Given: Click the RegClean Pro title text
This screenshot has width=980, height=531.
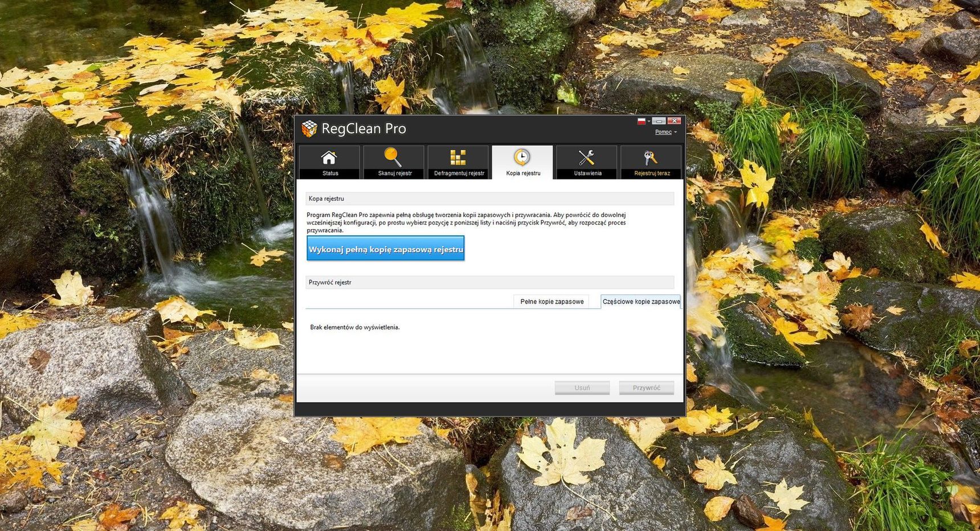Looking at the screenshot, I should (x=364, y=129).
